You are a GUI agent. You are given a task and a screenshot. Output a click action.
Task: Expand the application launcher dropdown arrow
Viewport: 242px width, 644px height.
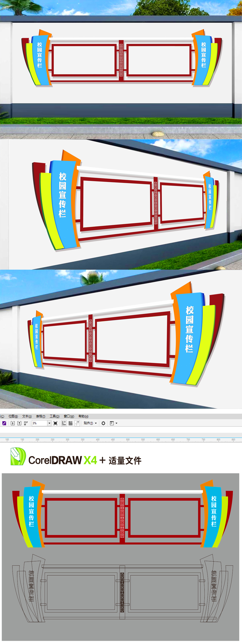(x=117, y=423)
